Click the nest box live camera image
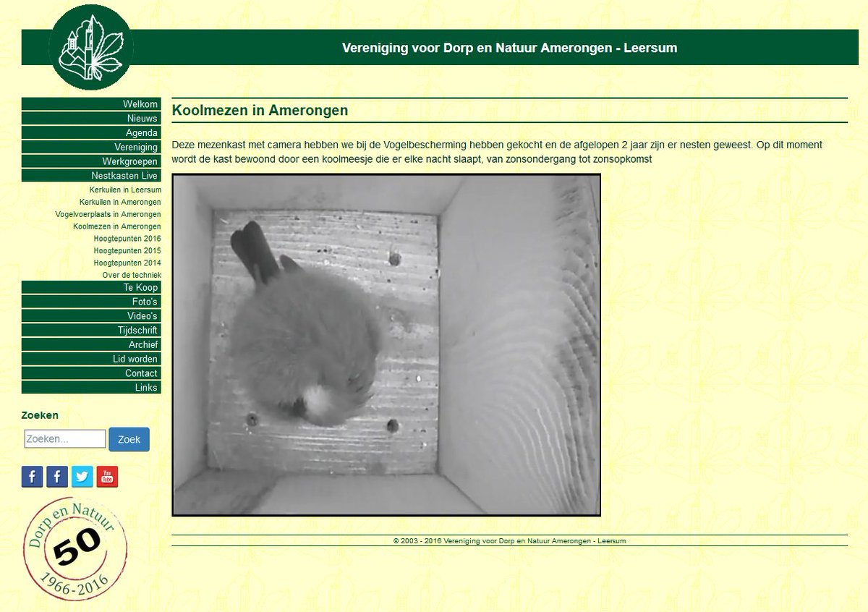868x612 pixels. click(x=386, y=344)
